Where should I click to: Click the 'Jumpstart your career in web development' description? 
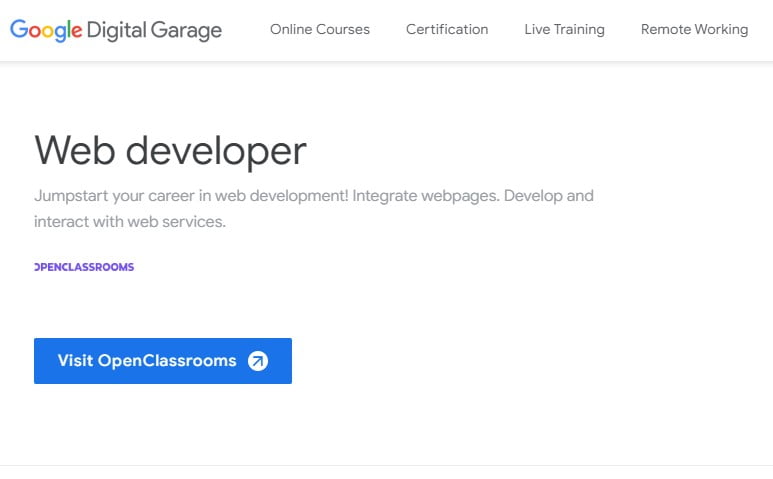click(314, 208)
